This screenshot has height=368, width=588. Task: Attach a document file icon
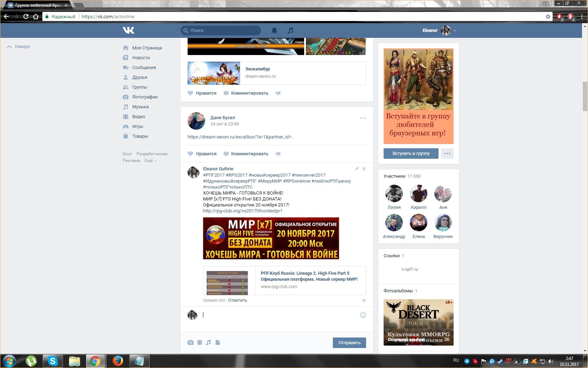(218, 342)
